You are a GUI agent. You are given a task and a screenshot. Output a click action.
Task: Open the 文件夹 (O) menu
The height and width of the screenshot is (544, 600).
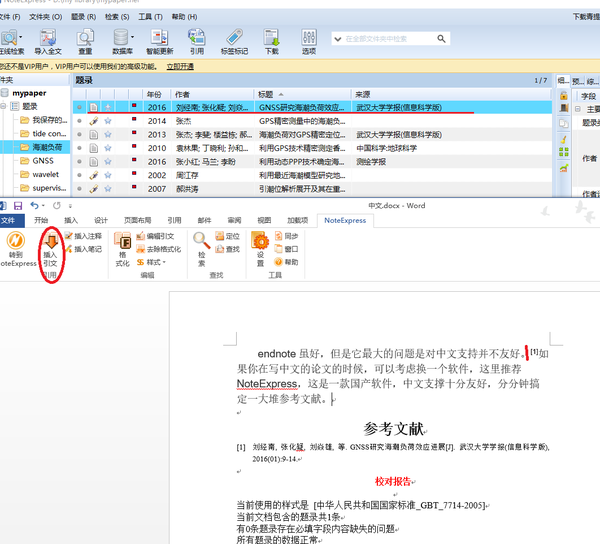pos(46,17)
